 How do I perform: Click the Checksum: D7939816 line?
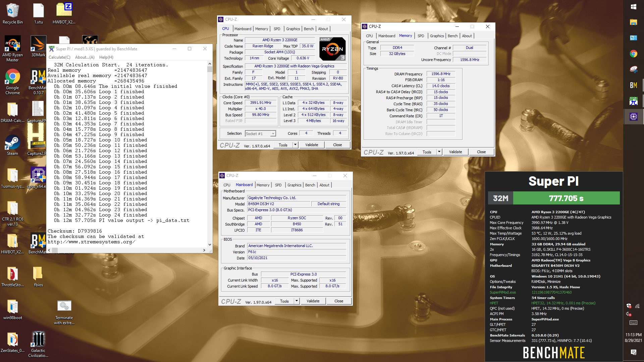pyautogui.click(x=75, y=231)
